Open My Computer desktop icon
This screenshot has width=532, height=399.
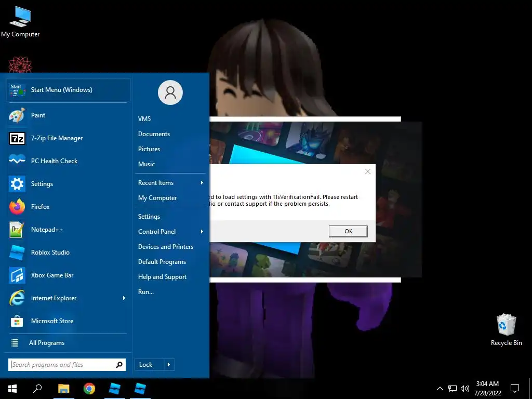pyautogui.click(x=20, y=22)
